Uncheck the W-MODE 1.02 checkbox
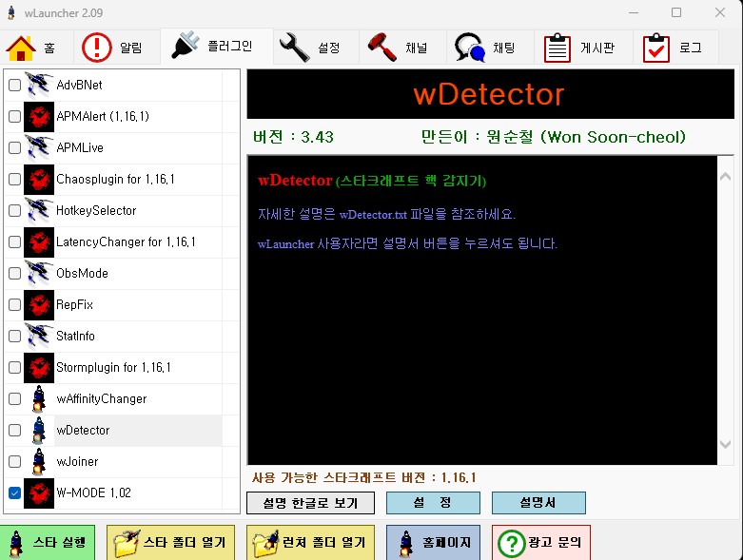Viewport: 743px width, 560px height. pyautogui.click(x=14, y=492)
